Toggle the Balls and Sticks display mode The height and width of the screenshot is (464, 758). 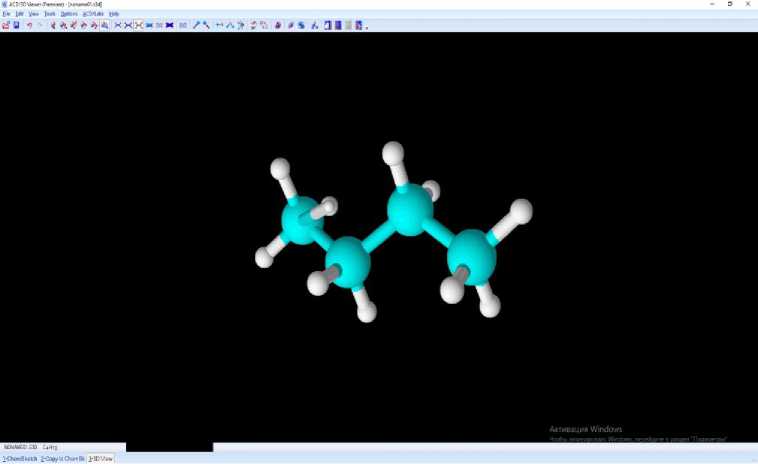click(x=138, y=25)
